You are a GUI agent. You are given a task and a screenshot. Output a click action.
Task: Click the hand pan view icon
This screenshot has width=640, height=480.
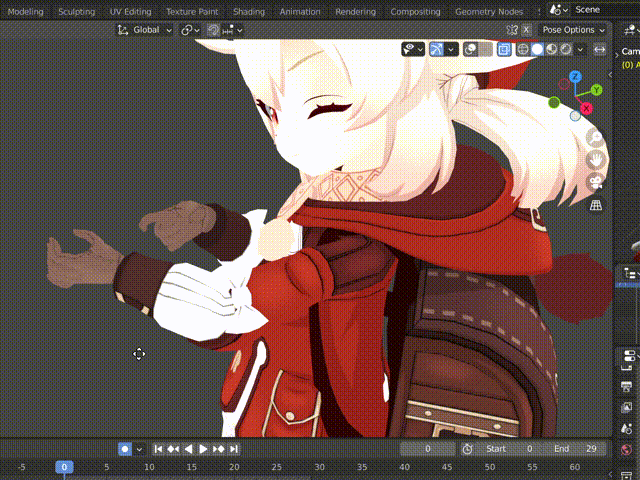click(596, 160)
